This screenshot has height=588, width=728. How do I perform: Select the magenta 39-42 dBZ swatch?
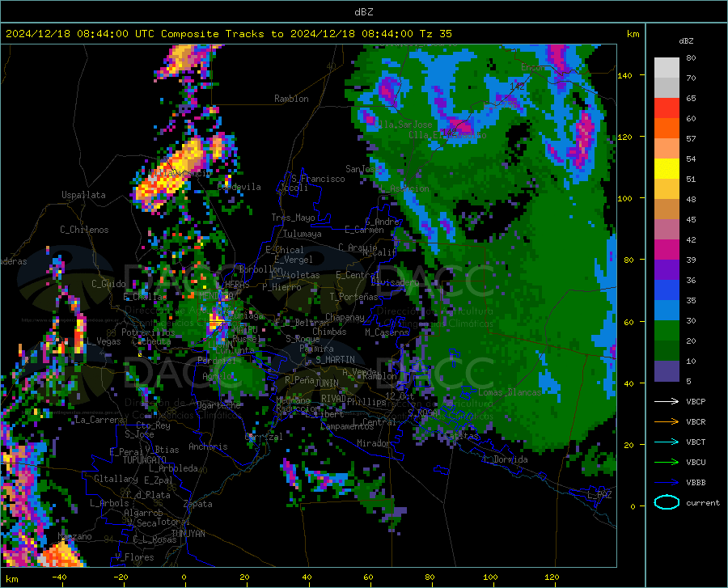pyautogui.click(x=667, y=250)
